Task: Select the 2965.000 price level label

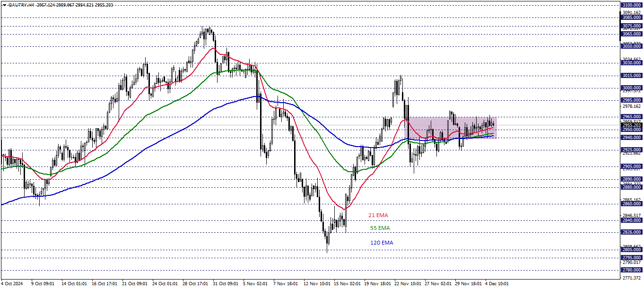Action: (x=631, y=117)
